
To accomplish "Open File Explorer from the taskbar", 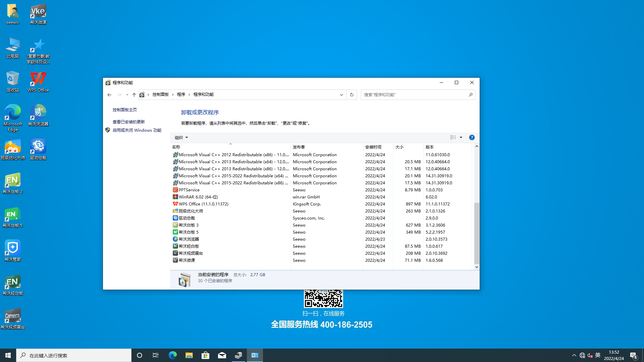I will coord(189,355).
